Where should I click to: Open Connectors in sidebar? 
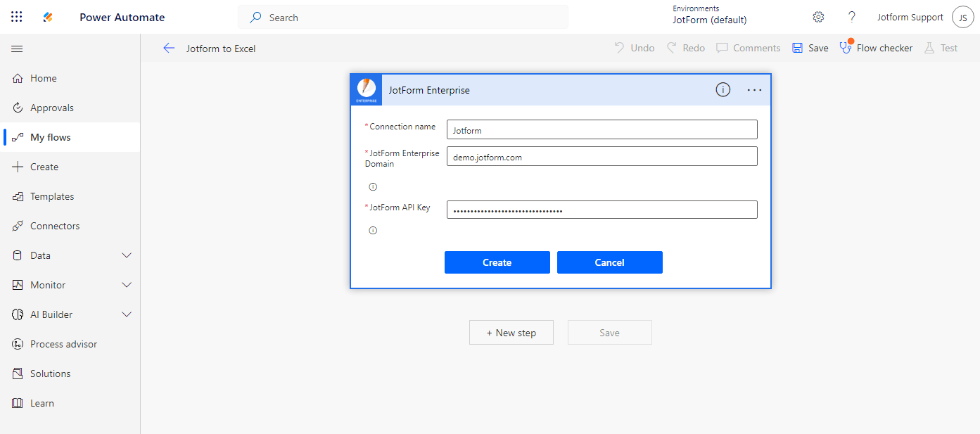coord(70,226)
